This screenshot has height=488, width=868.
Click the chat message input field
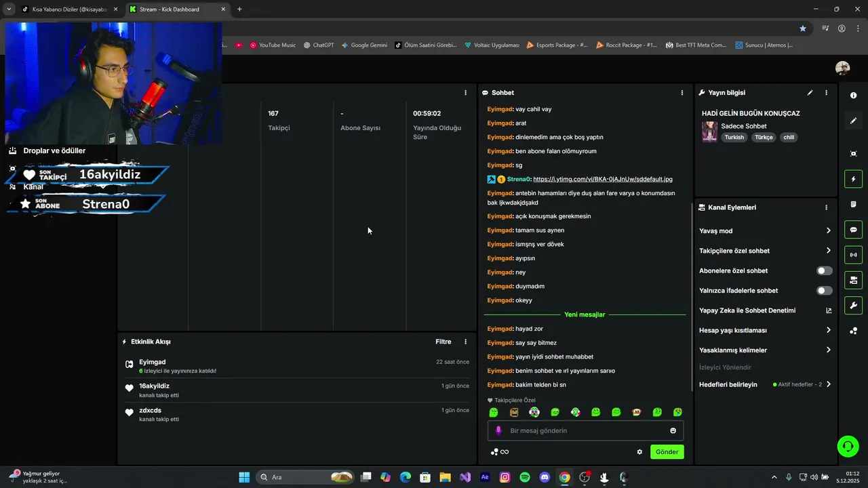coord(585,430)
